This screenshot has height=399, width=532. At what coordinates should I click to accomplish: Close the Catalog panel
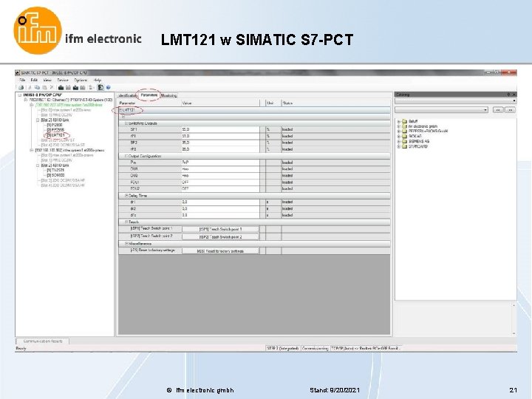tap(514, 95)
